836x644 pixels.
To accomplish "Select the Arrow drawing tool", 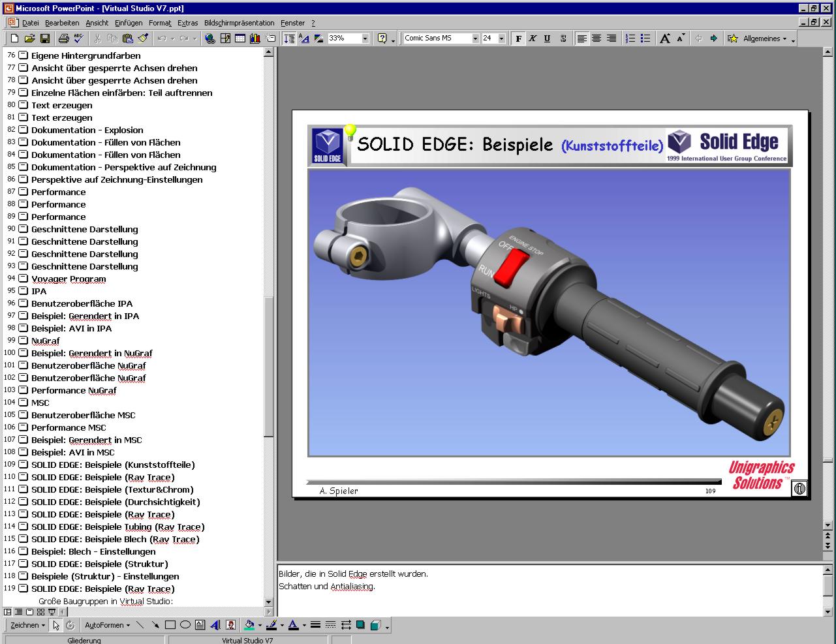I will tap(155, 625).
